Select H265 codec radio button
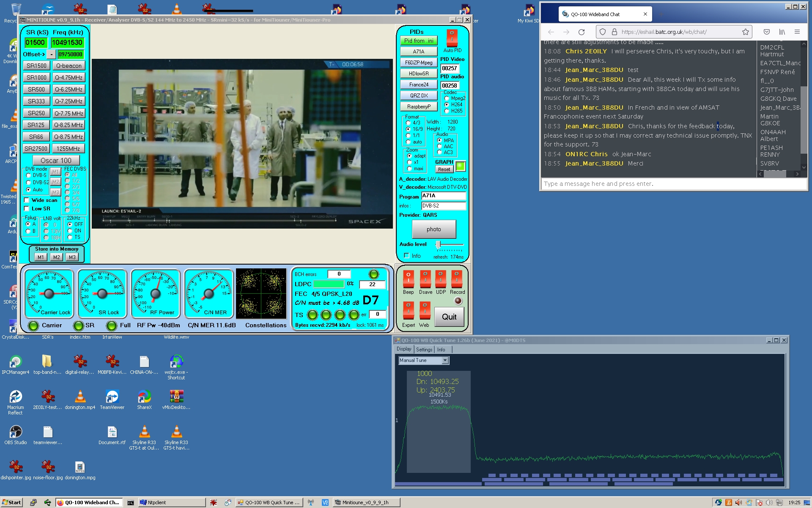Image resolution: width=812 pixels, height=508 pixels. pos(447,111)
